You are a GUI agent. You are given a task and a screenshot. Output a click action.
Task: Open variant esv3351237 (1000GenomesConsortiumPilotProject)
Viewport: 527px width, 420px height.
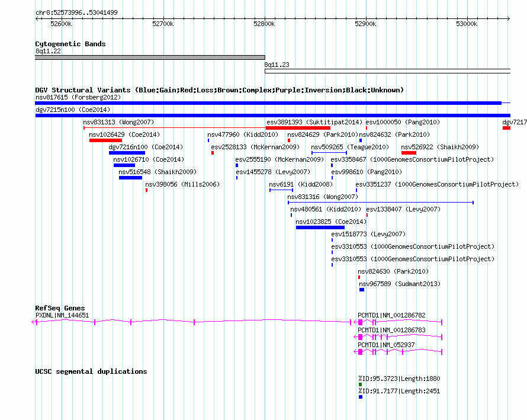[437, 184]
